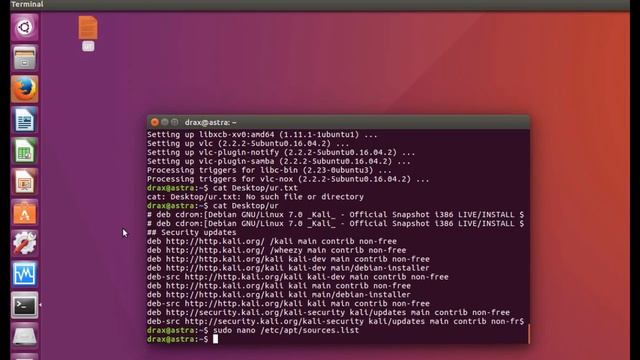Click 'deb http://security.kali.org/kali-security' line

pyautogui.click(x=328, y=312)
